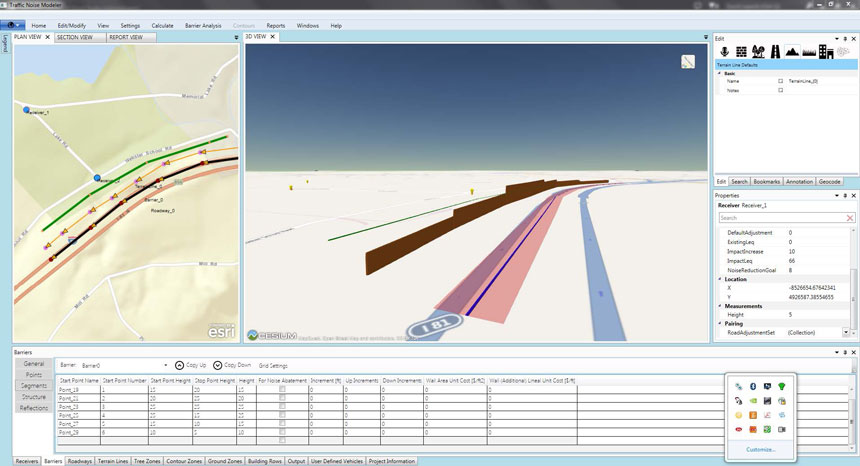Select the Segments side button
The height and width of the screenshot is (466, 860).
coord(34,386)
